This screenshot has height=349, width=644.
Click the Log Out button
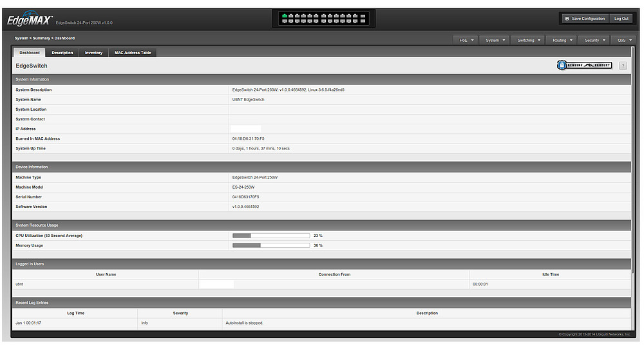621,19
